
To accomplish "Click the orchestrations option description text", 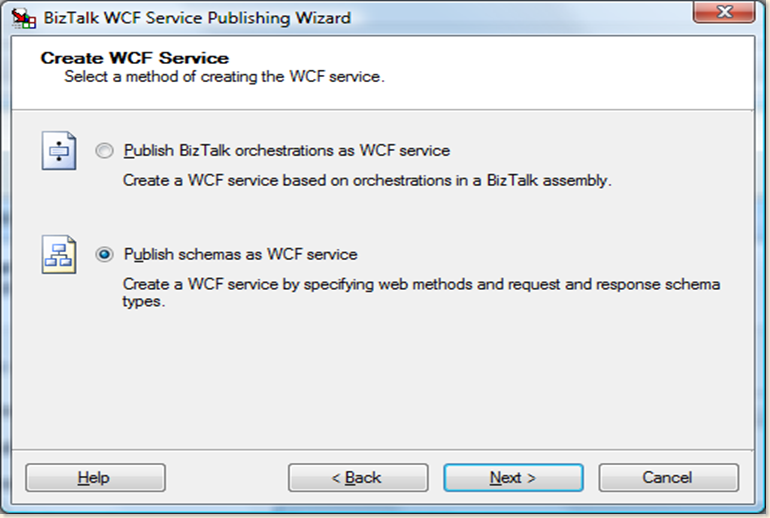I will pyautogui.click(x=366, y=181).
